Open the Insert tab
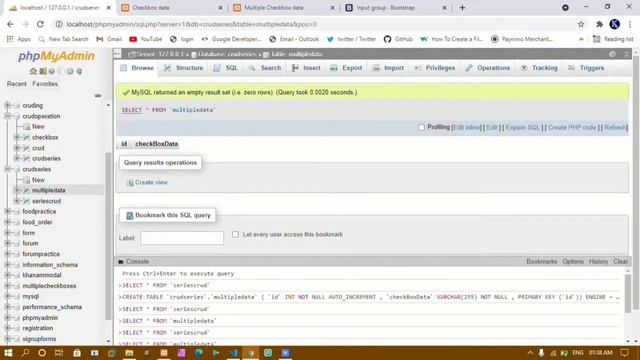The height and width of the screenshot is (360, 640). click(x=306, y=68)
